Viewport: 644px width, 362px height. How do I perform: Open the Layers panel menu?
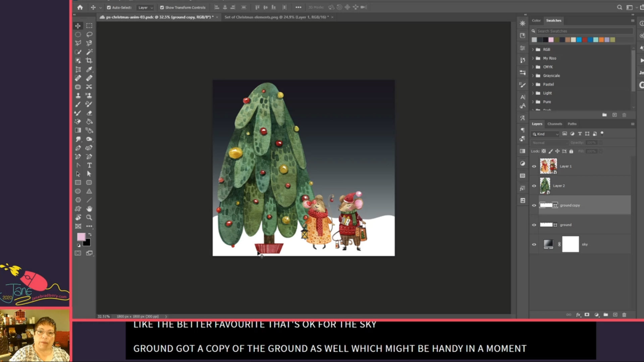(x=633, y=124)
